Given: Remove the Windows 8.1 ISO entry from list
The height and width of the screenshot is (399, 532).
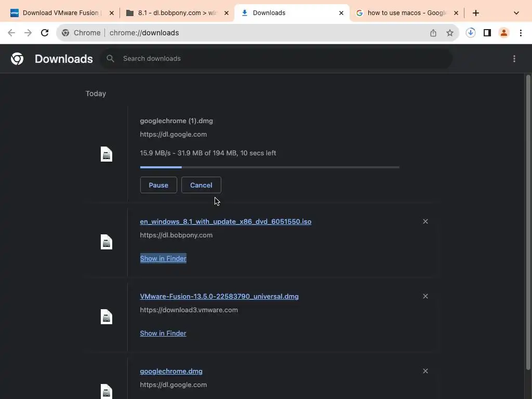Looking at the screenshot, I should (x=425, y=221).
